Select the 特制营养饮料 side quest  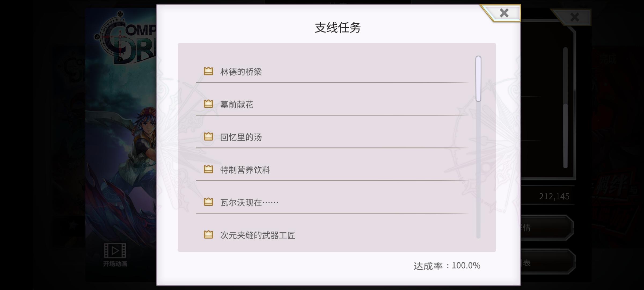coord(245,170)
